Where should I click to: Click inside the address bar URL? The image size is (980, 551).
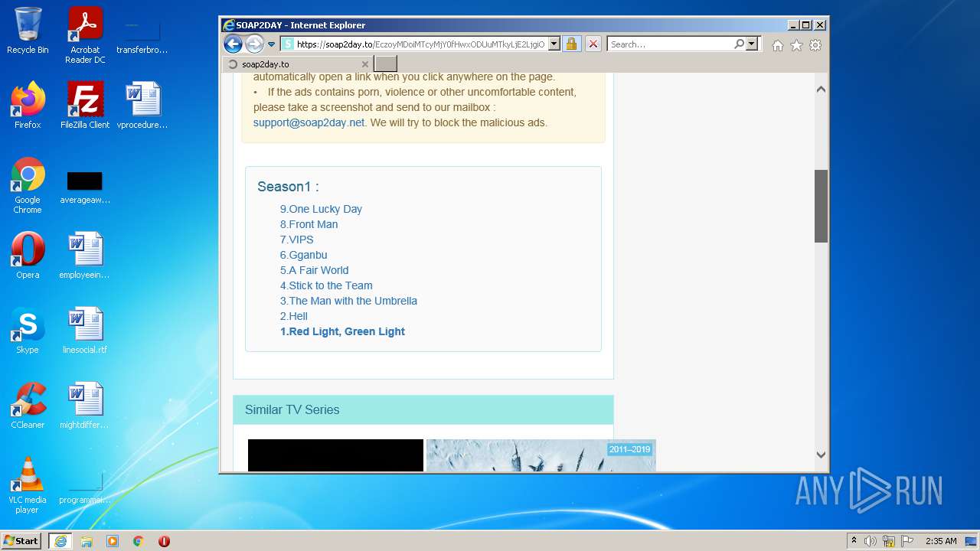(420, 44)
